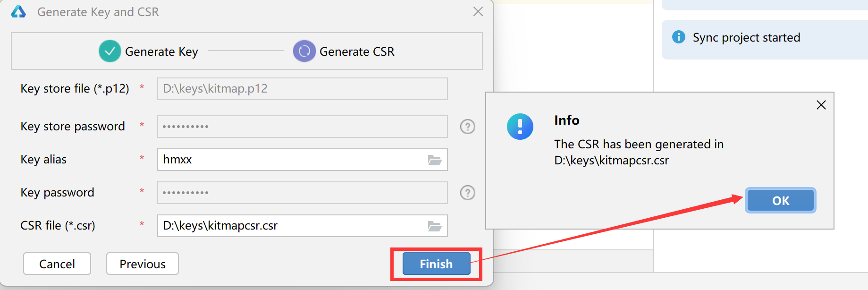The height and width of the screenshot is (290, 868).
Task: Click the CSR file path field
Action: tap(303, 226)
